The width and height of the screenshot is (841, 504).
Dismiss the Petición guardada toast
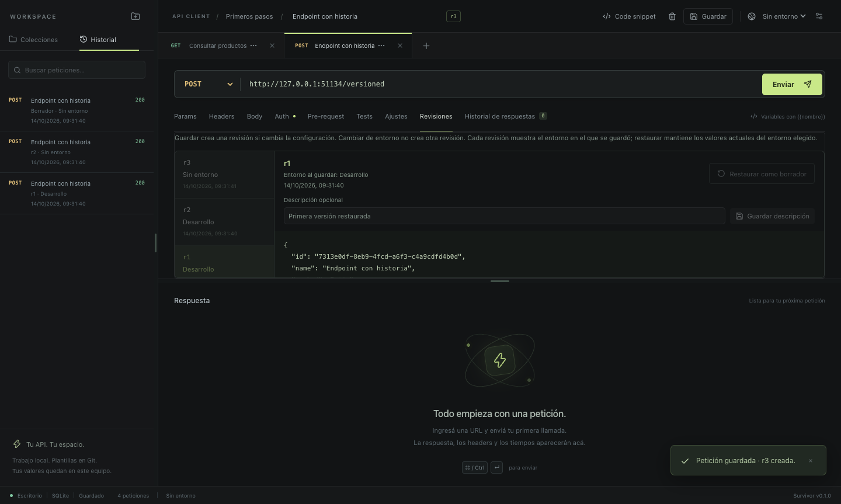coord(811,461)
